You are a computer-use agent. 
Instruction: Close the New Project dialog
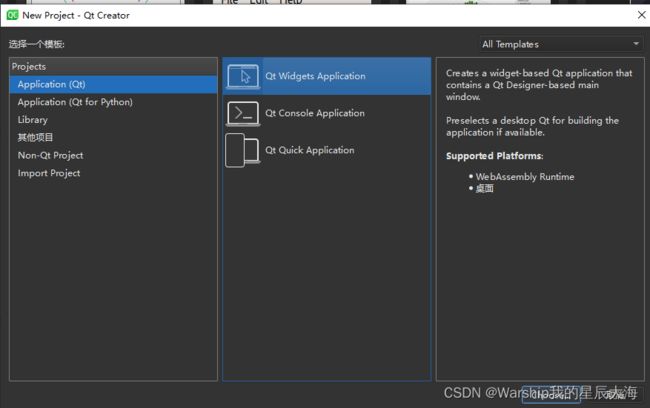(641, 15)
